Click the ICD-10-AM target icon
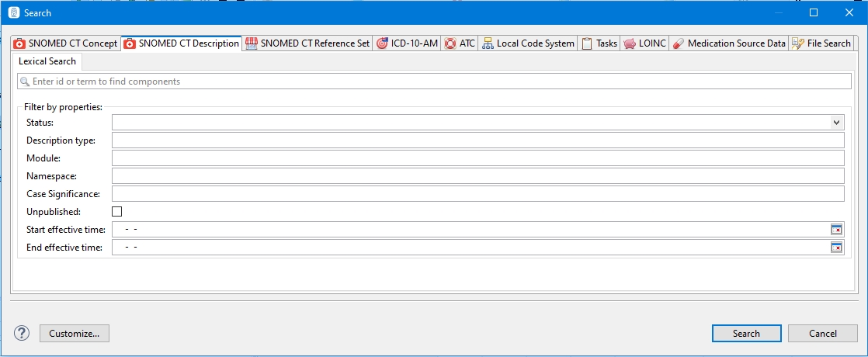Viewport: 868px width, 357px height. point(382,43)
